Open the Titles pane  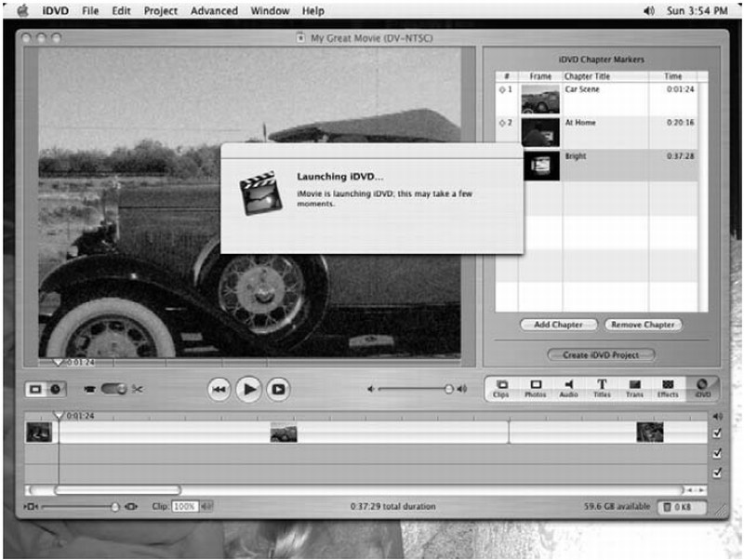[x=602, y=388]
